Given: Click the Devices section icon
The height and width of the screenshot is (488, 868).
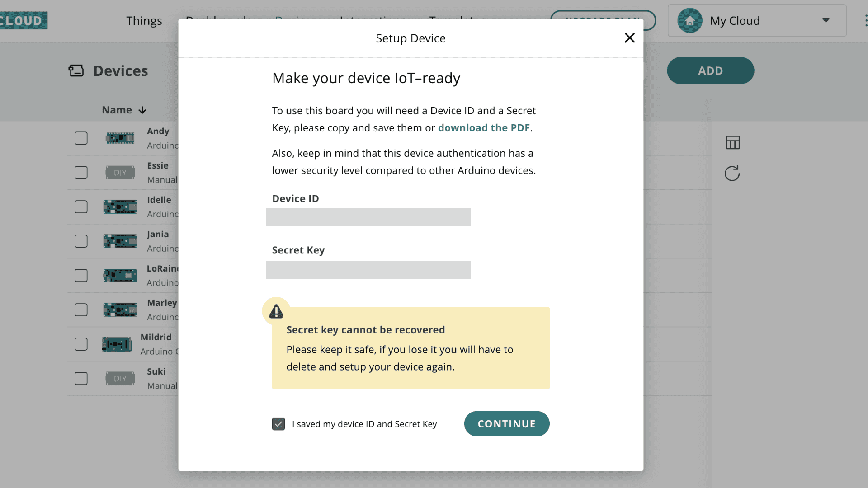Looking at the screenshot, I should (76, 71).
